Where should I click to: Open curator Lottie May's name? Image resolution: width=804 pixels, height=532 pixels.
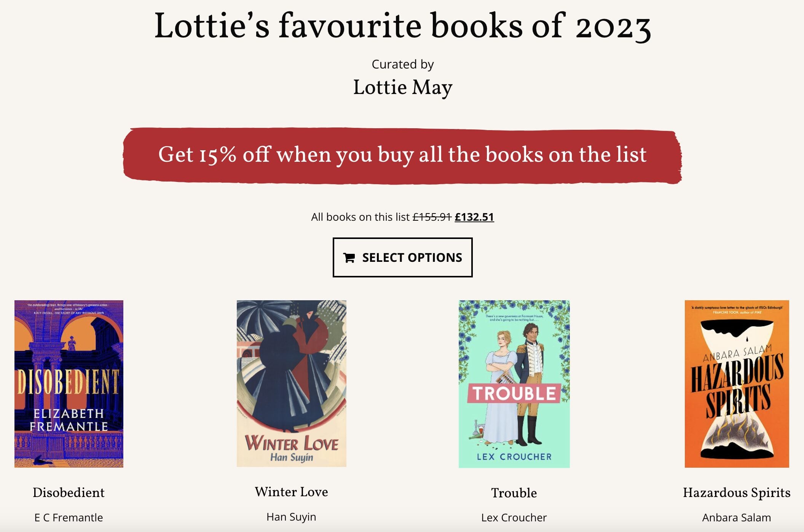click(x=403, y=88)
